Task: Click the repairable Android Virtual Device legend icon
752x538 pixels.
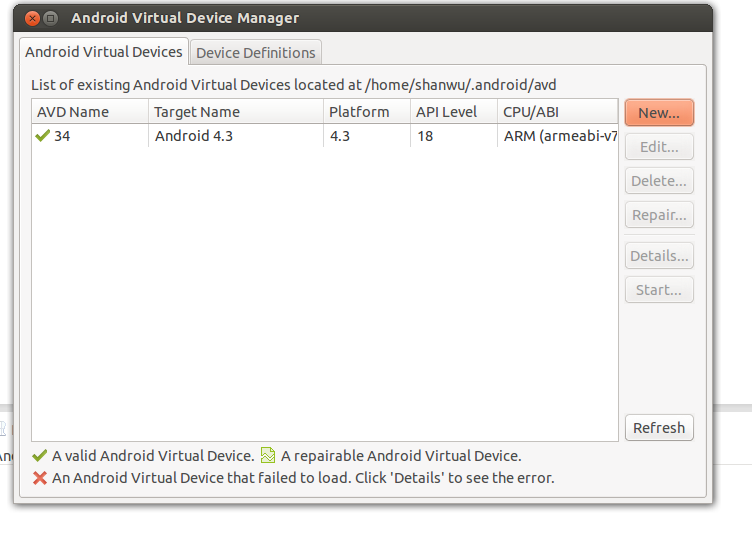Action: (268, 455)
